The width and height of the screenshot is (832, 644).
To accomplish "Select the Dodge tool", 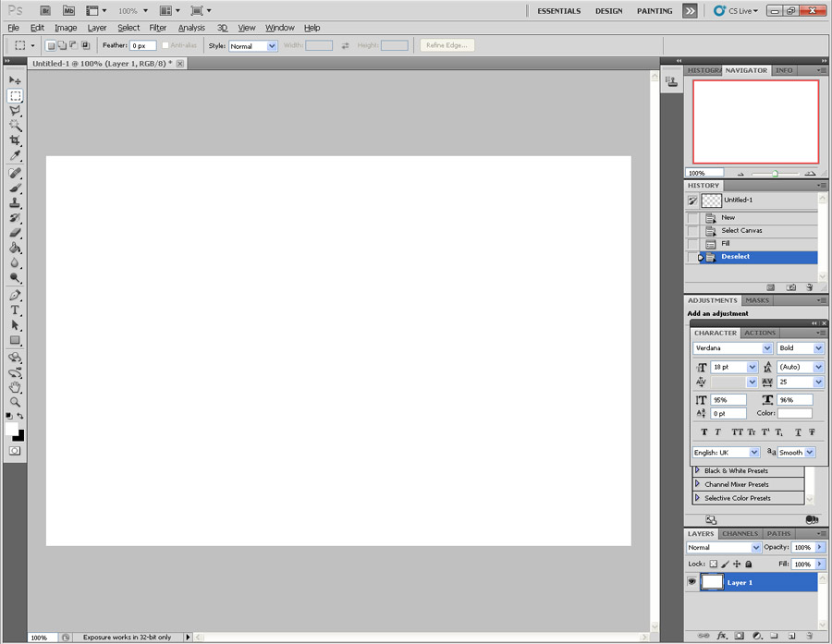I will pyautogui.click(x=15, y=277).
